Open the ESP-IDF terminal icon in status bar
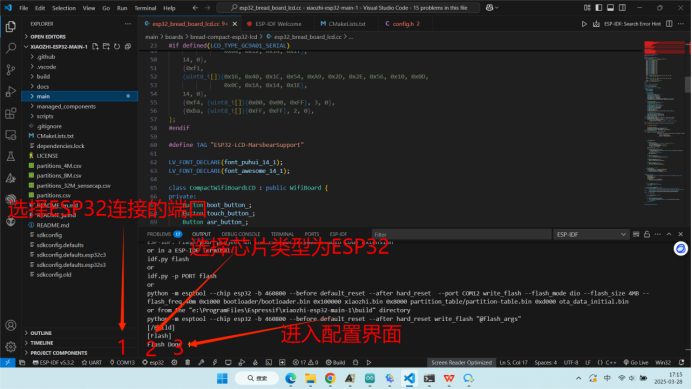Image resolution: width=692 pixels, height=389 pixels. 269,363
